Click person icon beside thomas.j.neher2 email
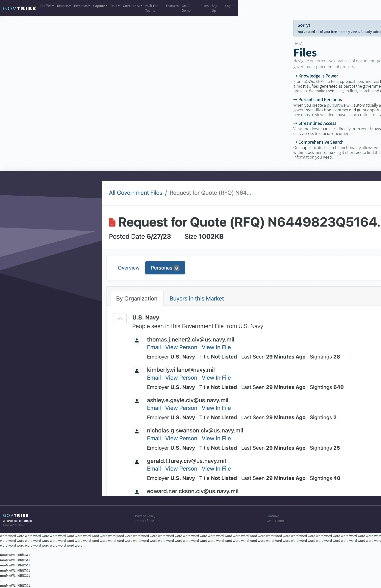 click(x=137, y=340)
